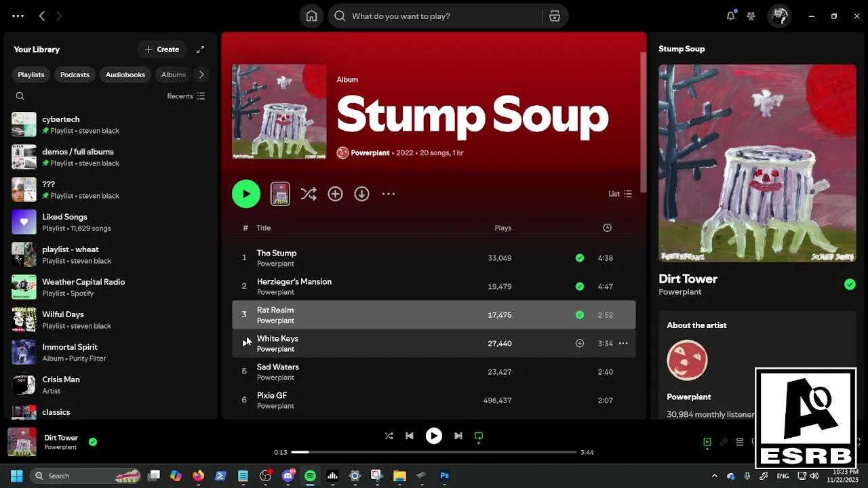Go back with the left arrow
This screenshot has height=488, width=868.
click(42, 16)
